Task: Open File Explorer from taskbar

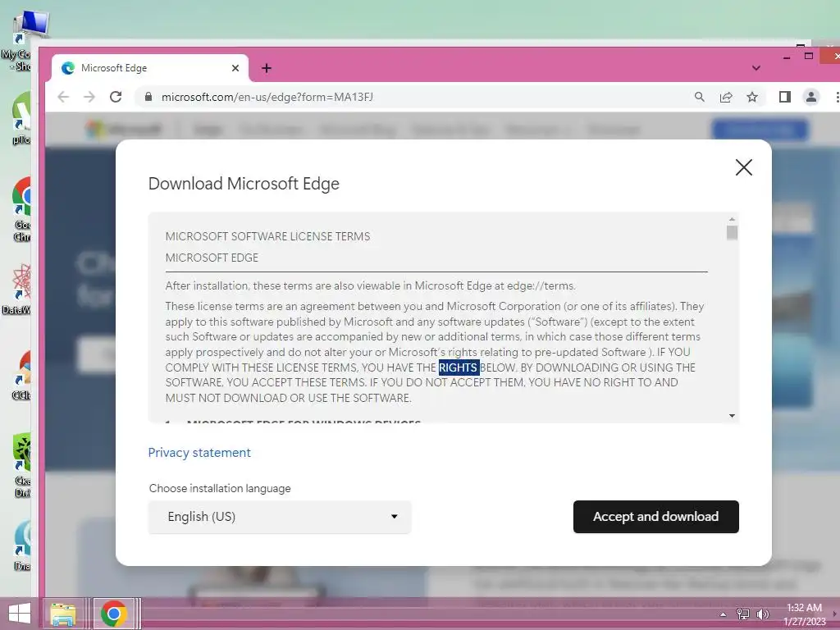Action: [63, 614]
